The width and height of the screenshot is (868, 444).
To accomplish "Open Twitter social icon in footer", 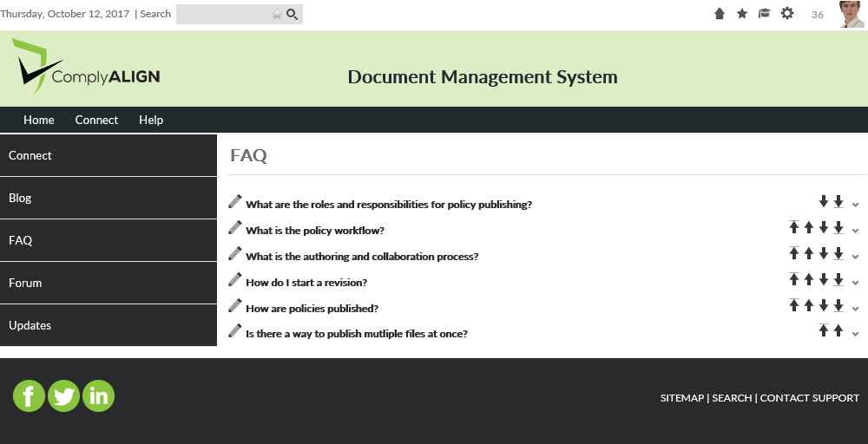I will [x=63, y=396].
